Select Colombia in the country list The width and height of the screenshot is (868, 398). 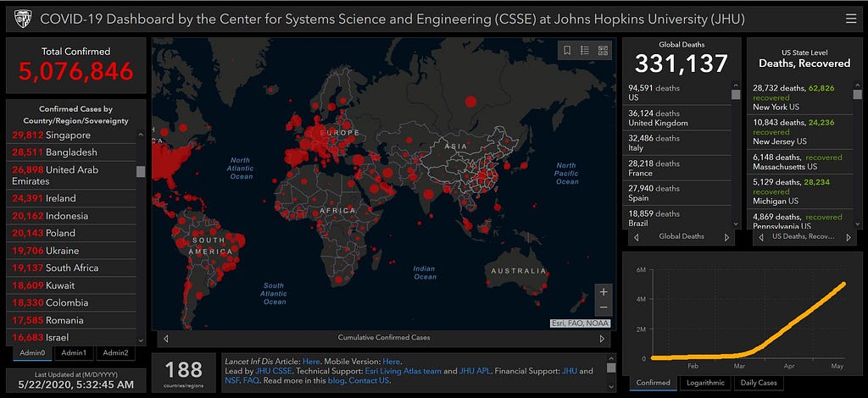71,303
